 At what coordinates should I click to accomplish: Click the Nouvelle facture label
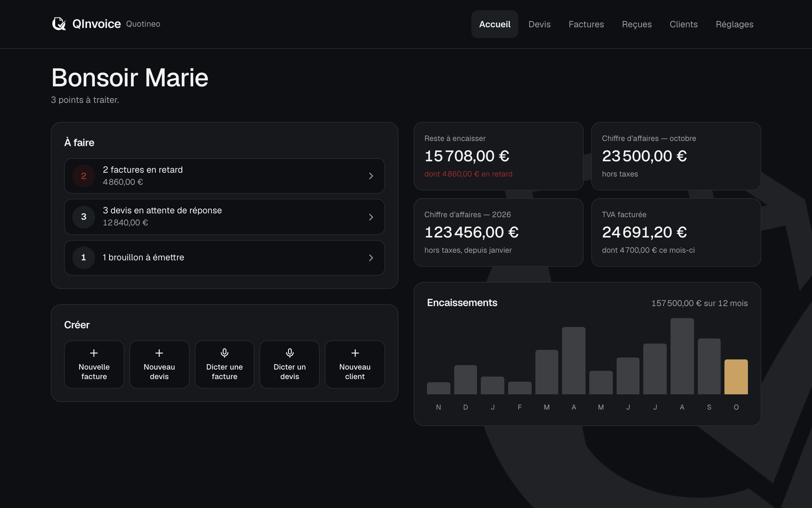coord(94,371)
